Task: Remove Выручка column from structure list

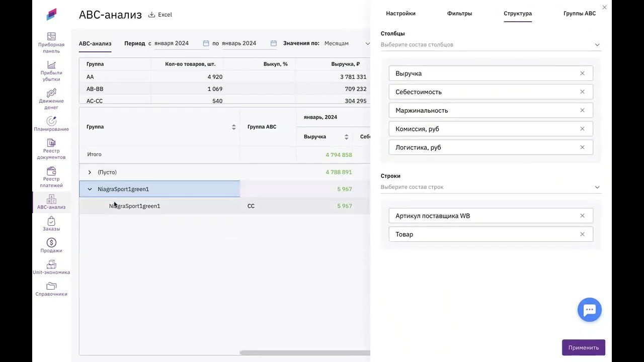Action: pos(582,73)
